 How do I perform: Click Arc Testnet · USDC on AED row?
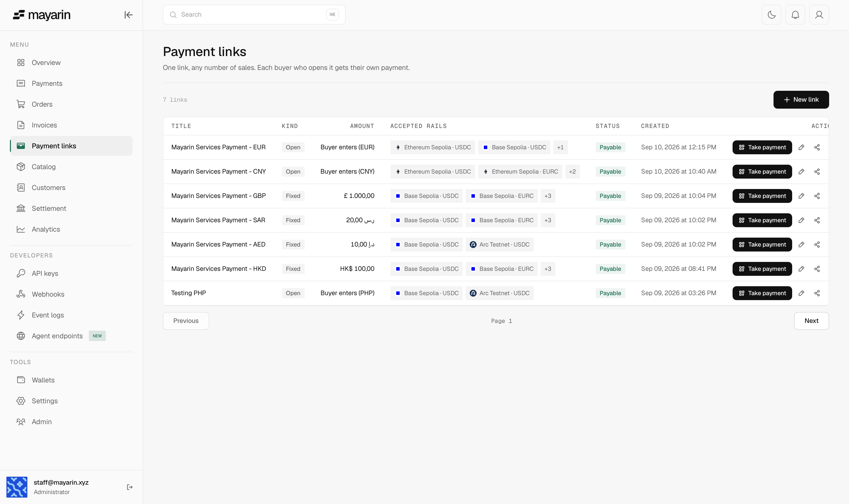click(x=500, y=245)
